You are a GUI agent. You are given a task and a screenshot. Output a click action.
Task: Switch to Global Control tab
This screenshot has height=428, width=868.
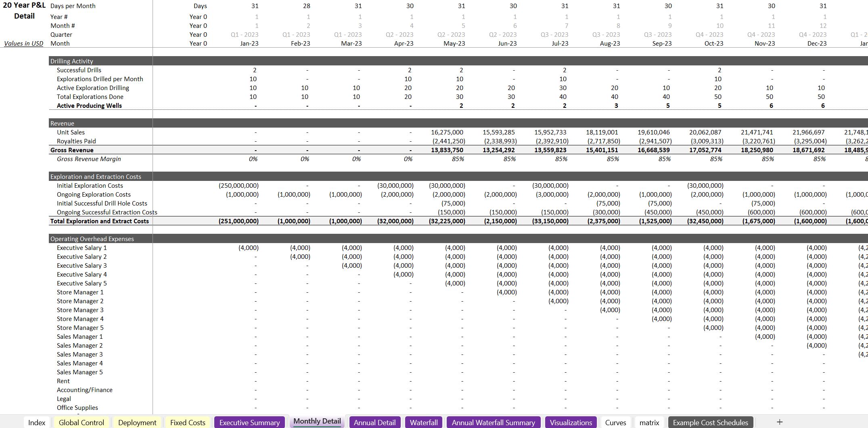point(81,422)
